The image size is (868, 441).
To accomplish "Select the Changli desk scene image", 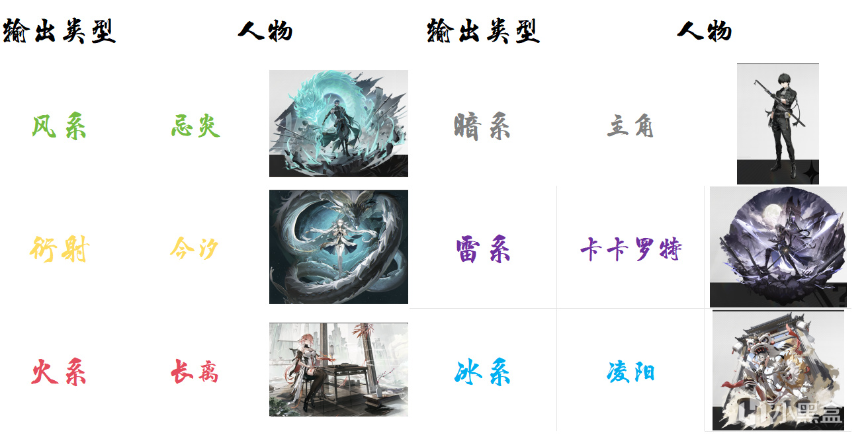I will [338, 370].
